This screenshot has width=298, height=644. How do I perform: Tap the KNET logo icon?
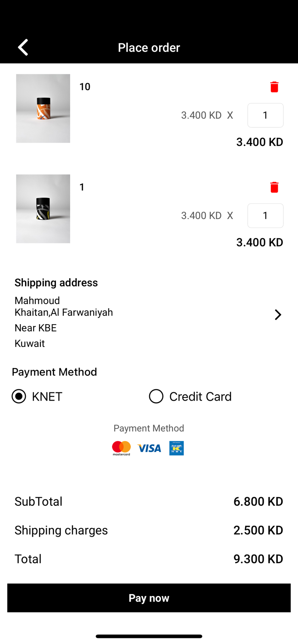click(176, 448)
